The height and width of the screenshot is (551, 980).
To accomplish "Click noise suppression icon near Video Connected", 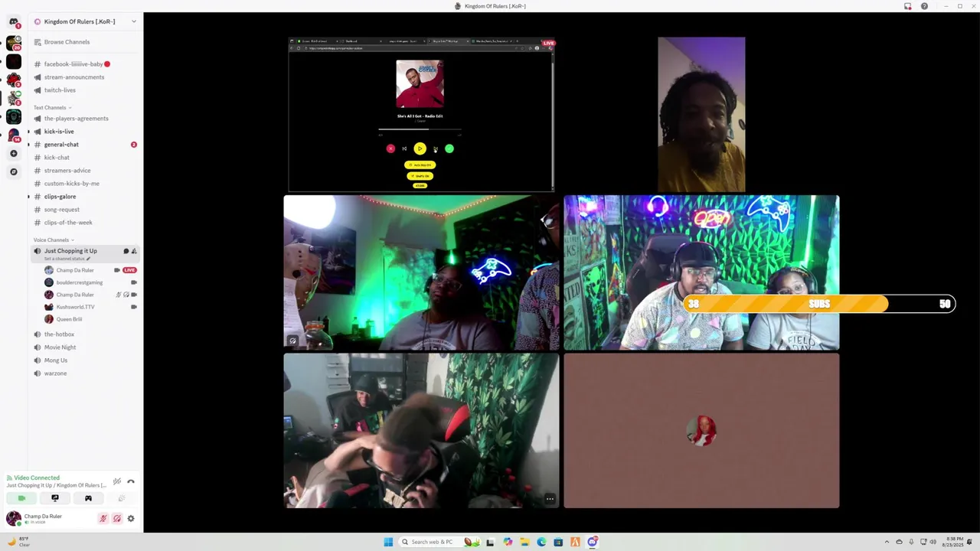I will [x=117, y=481].
